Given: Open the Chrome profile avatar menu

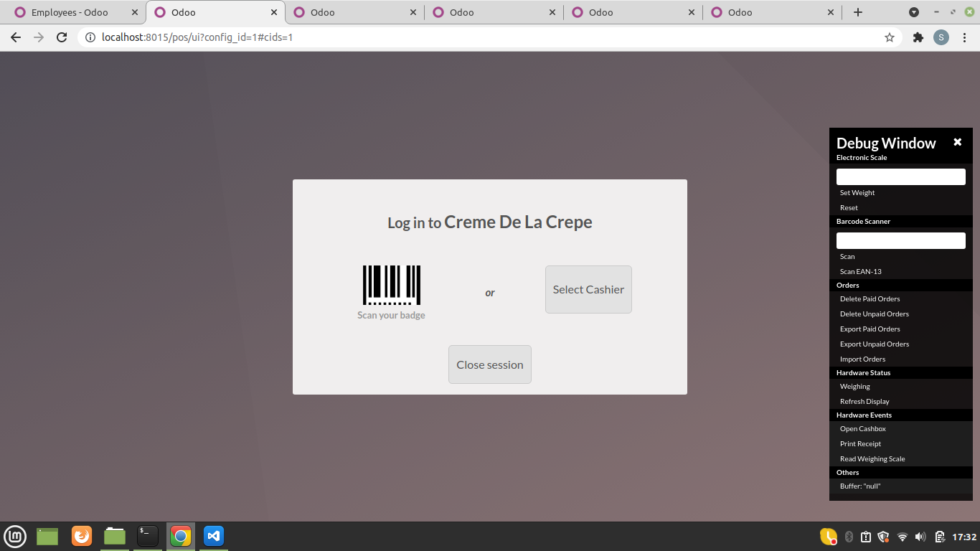Looking at the screenshot, I should 941,37.
